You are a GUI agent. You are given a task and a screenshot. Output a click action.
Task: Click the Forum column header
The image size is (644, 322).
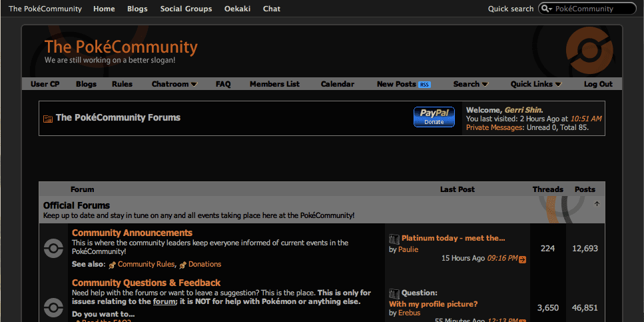[x=82, y=189]
